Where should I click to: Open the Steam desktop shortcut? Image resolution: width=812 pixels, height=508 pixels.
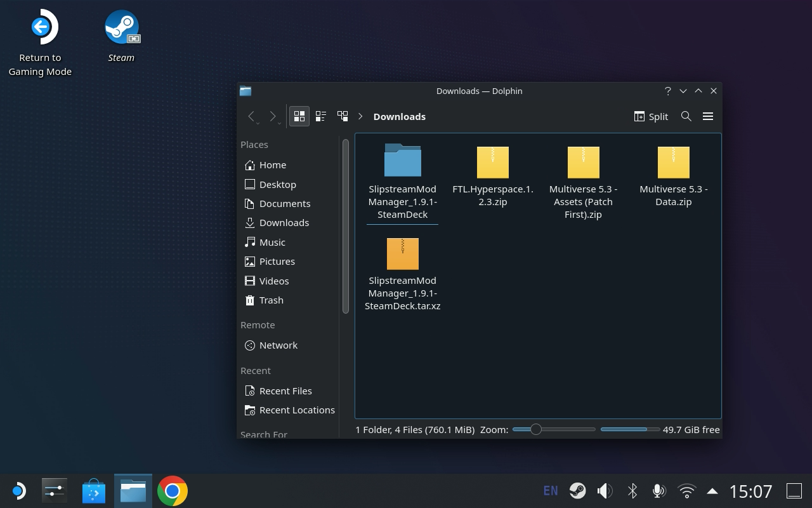tap(121, 36)
